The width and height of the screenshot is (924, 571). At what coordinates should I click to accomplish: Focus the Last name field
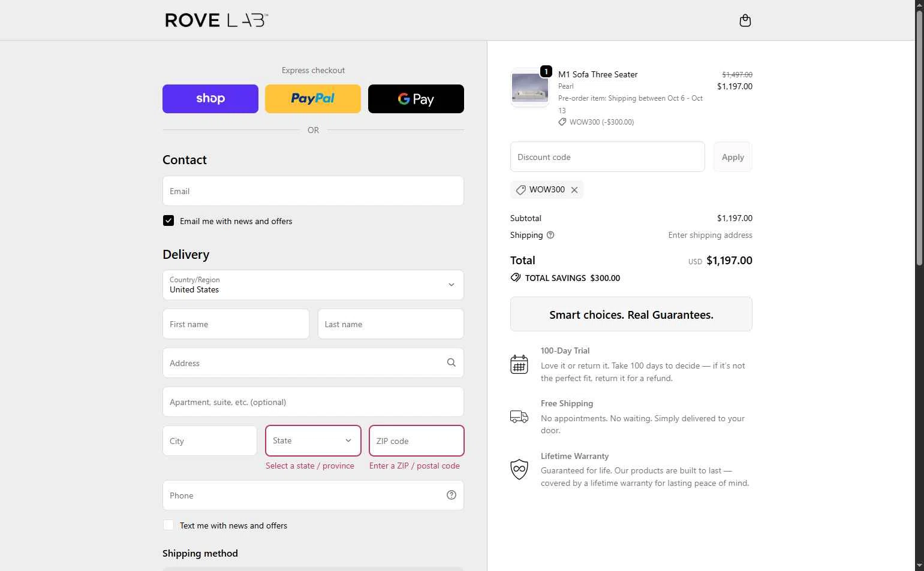click(x=390, y=324)
